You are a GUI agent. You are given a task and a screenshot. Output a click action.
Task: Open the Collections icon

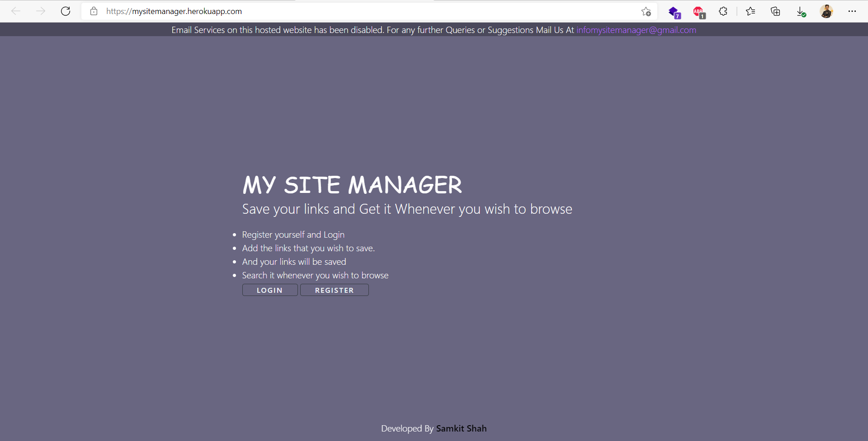click(775, 11)
